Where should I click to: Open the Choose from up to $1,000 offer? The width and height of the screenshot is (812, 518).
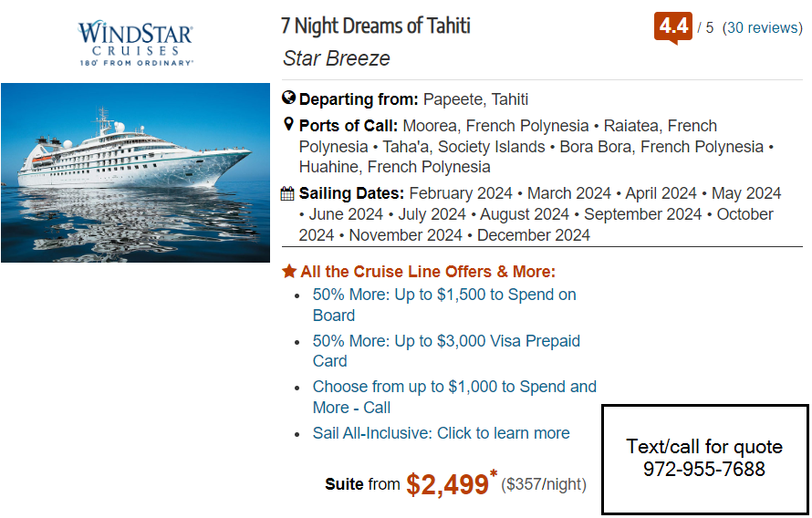[x=454, y=397]
